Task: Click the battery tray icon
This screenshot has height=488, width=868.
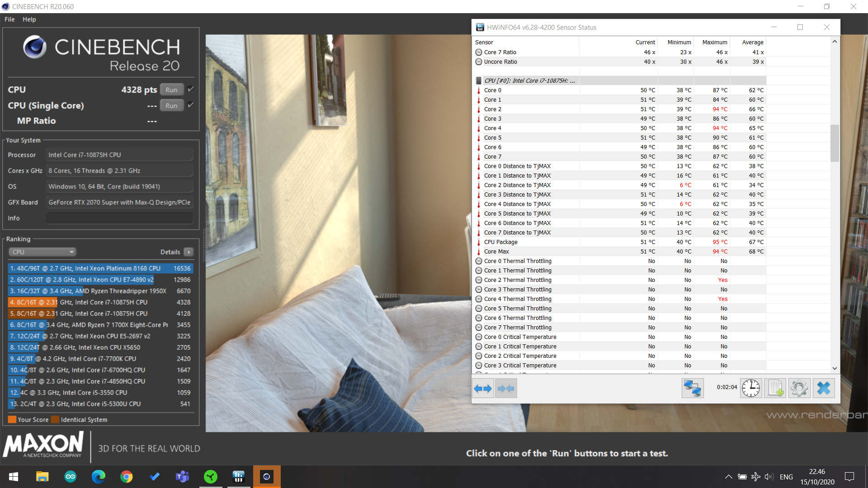Action: tap(742, 477)
